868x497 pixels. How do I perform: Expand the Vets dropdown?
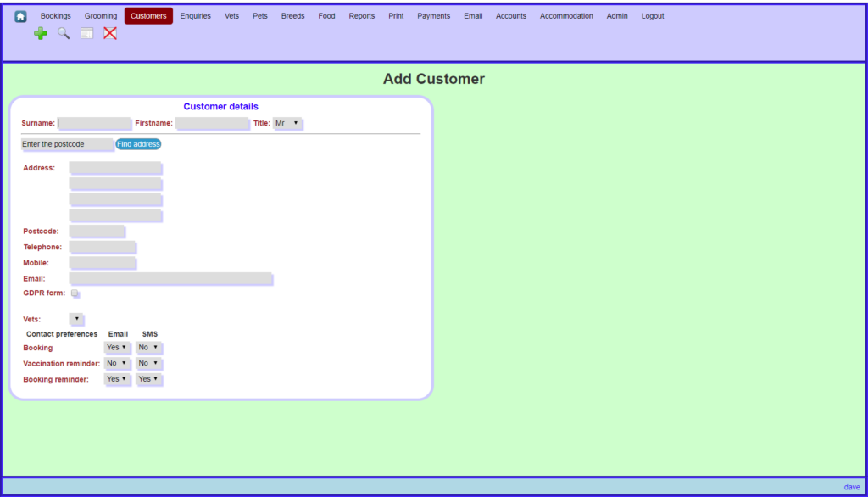76,319
